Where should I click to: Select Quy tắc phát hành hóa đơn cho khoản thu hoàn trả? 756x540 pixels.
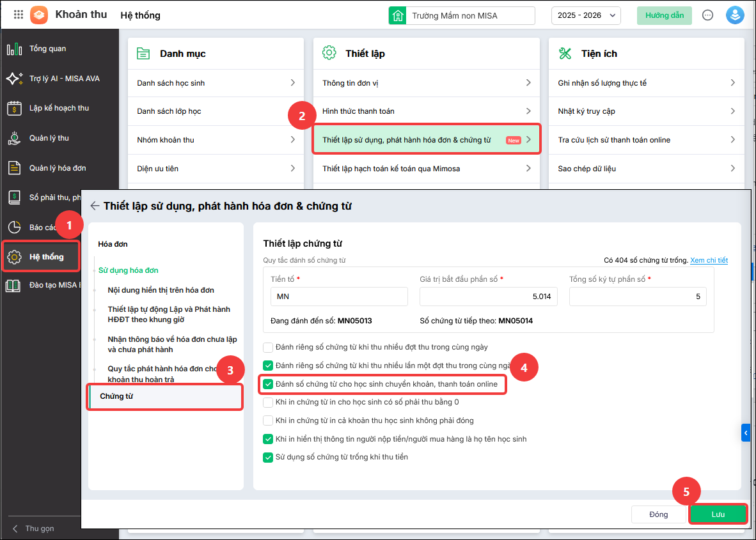pyautogui.click(x=162, y=374)
